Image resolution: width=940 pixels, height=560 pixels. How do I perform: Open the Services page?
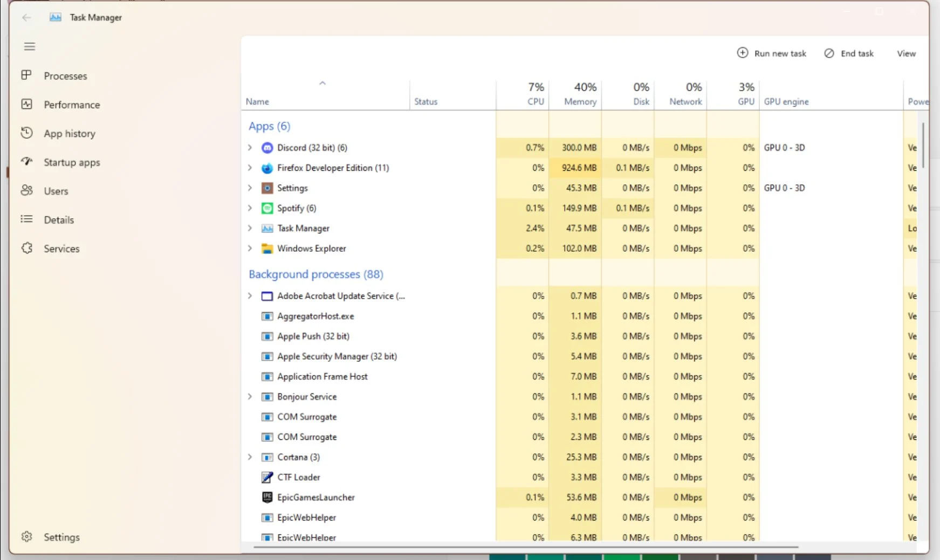pos(61,248)
